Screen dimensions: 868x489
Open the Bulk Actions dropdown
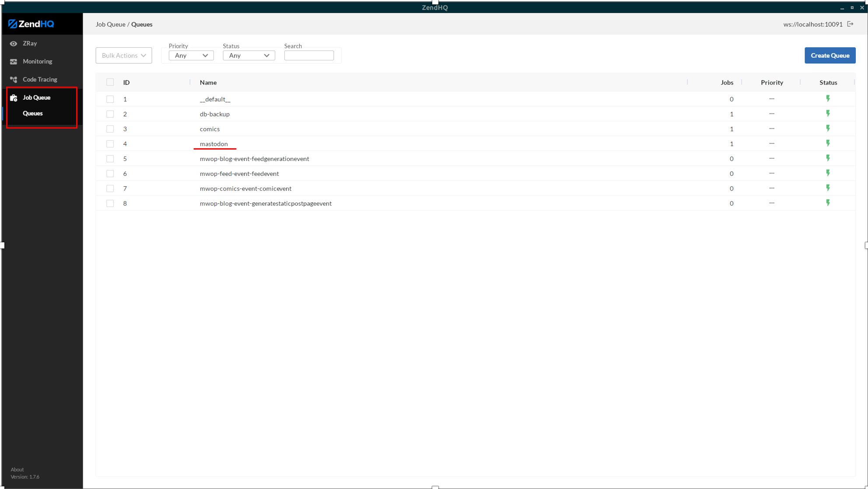click(124, 56)
